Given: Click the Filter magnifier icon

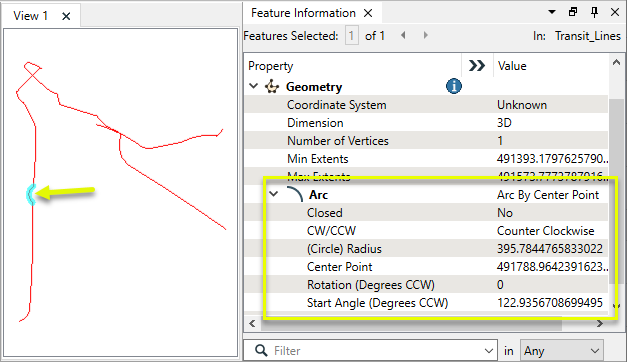Looking at the screenshot, I should coord(261,350).
